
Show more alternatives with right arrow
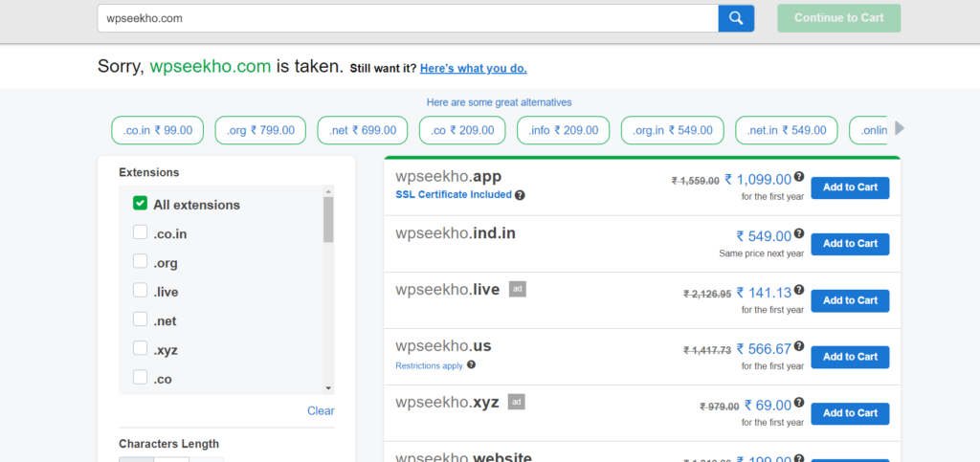[900, 128]
